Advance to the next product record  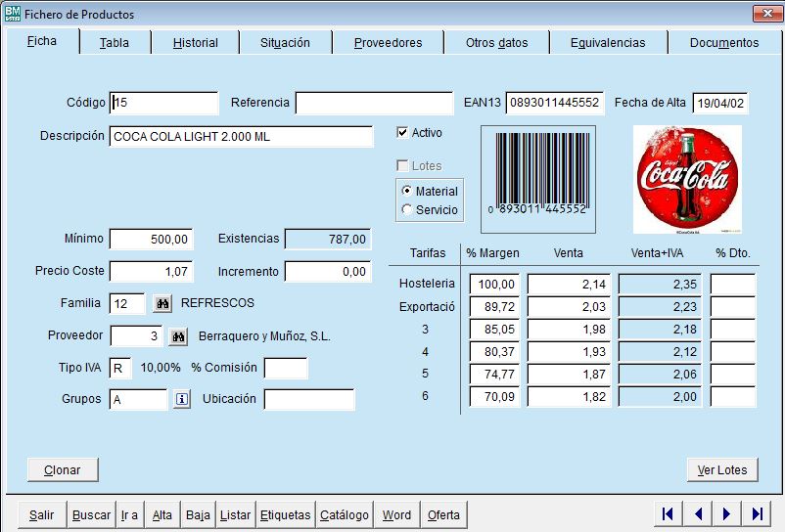(x=727, y=514)
